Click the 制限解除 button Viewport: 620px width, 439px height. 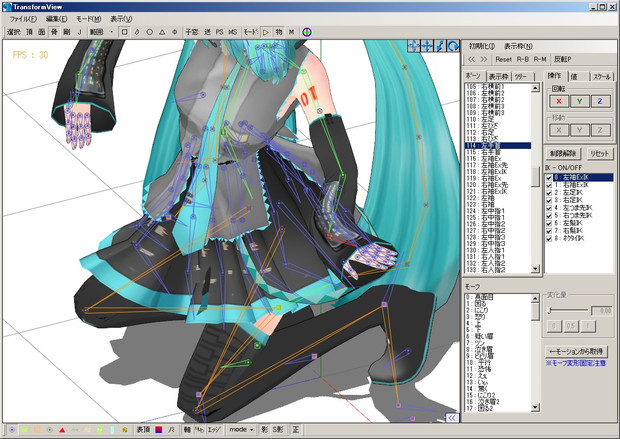563,153
